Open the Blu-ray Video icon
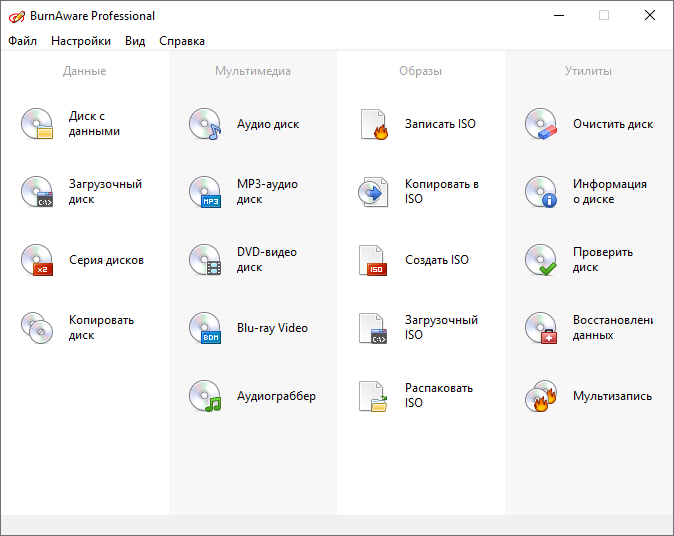 [x=205, y=328]
